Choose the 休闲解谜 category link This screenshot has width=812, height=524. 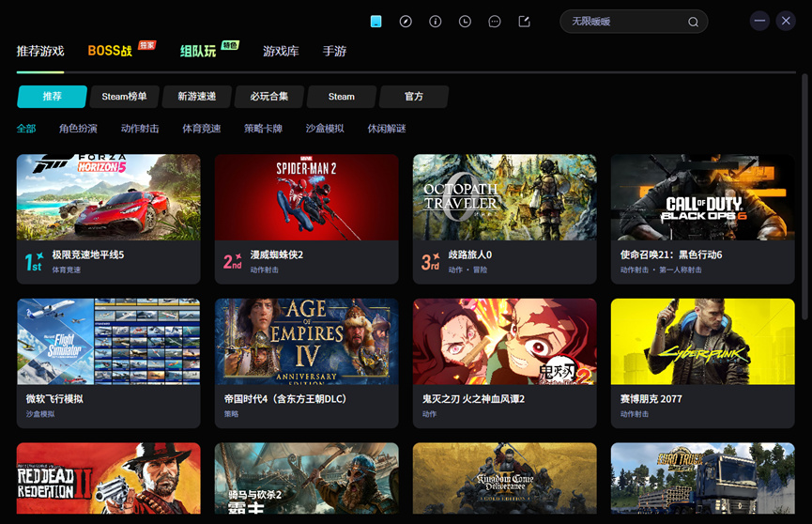click(x=387, y=129)
